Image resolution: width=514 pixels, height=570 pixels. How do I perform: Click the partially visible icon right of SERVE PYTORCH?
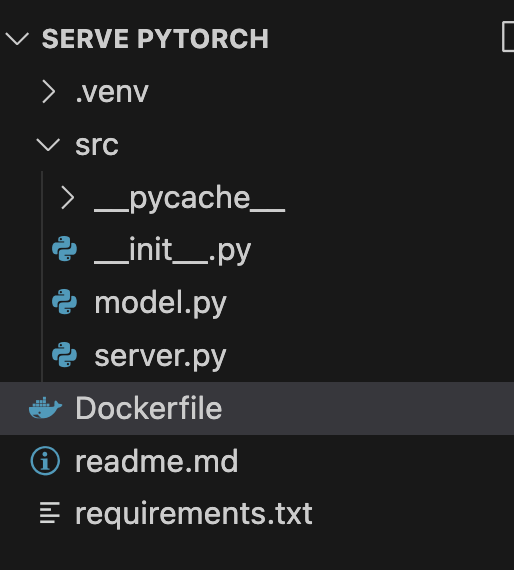pyautogui.click(x=508, y=37)
